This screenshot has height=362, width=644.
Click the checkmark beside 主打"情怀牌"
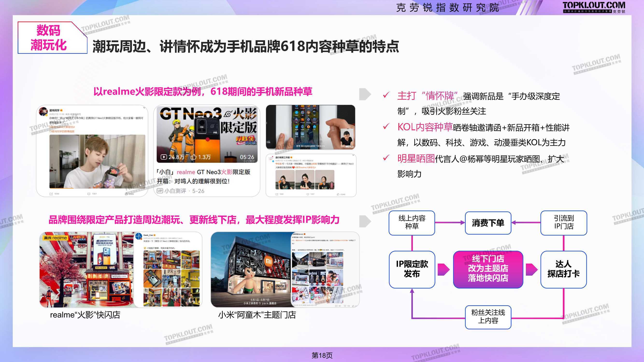pyautogui.click(x=386, y=95)
